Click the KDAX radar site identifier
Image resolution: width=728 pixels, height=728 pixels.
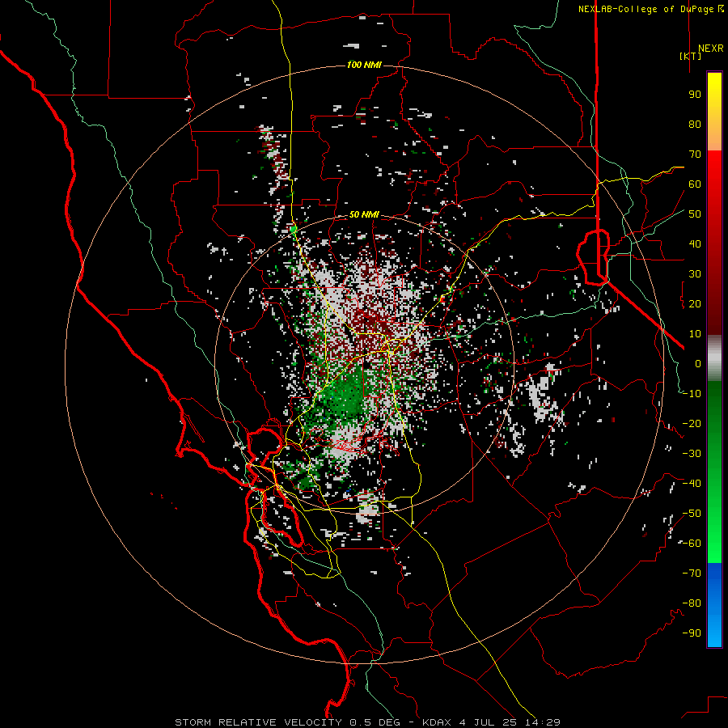pos(437,722)
